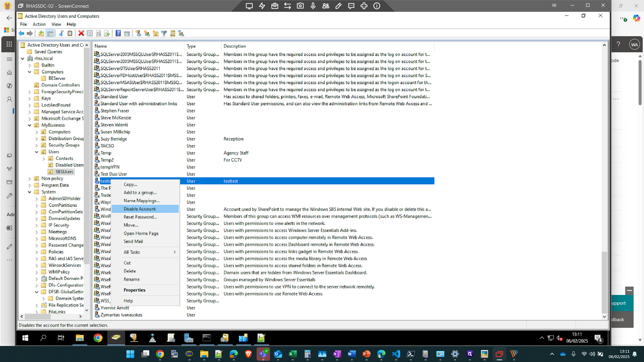Sort list by Description column header
This screenshot has width=644, height=362.
click(327, 46)
